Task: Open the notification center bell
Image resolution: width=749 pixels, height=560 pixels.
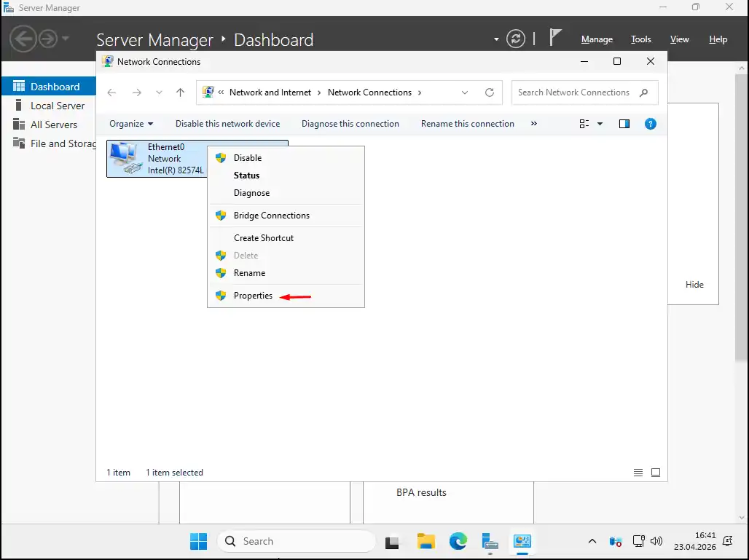Action: click(x=727, y=541)
